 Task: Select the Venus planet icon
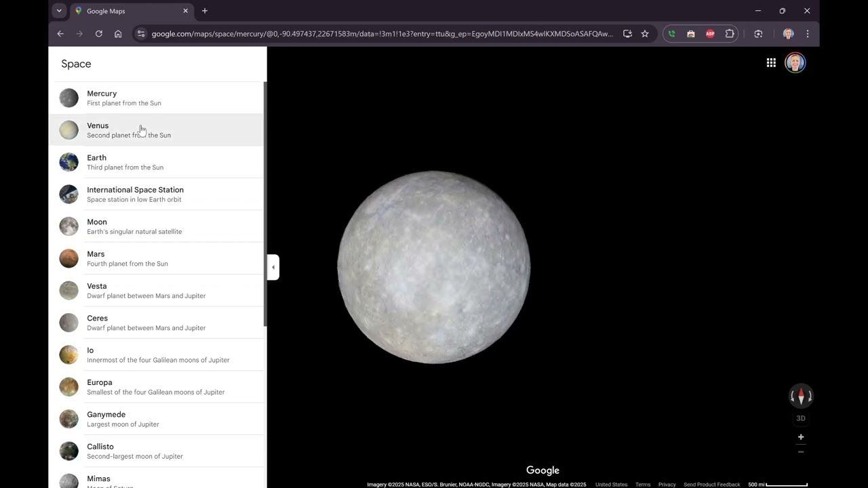[x=68, y=130]
